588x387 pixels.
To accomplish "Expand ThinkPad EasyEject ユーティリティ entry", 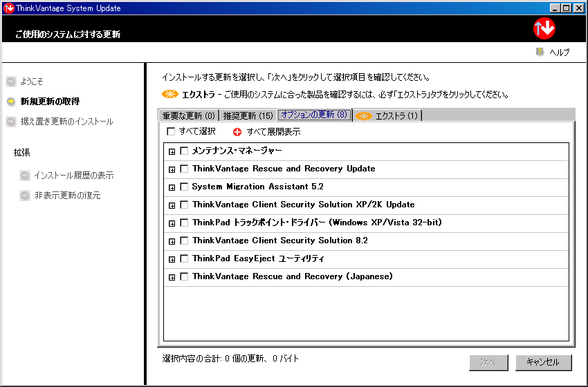I will coord(172,260).
